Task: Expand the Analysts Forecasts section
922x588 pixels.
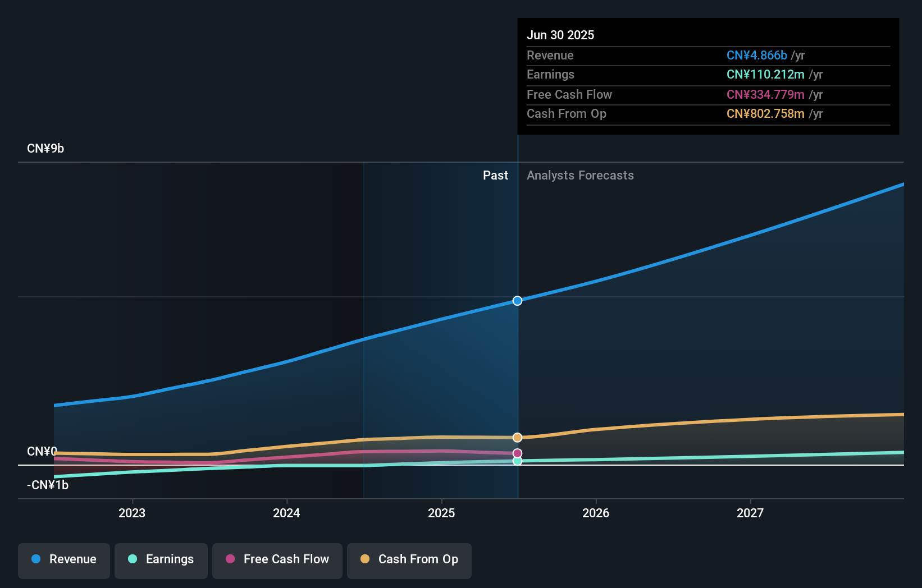Action: click(x=580, y=175)
